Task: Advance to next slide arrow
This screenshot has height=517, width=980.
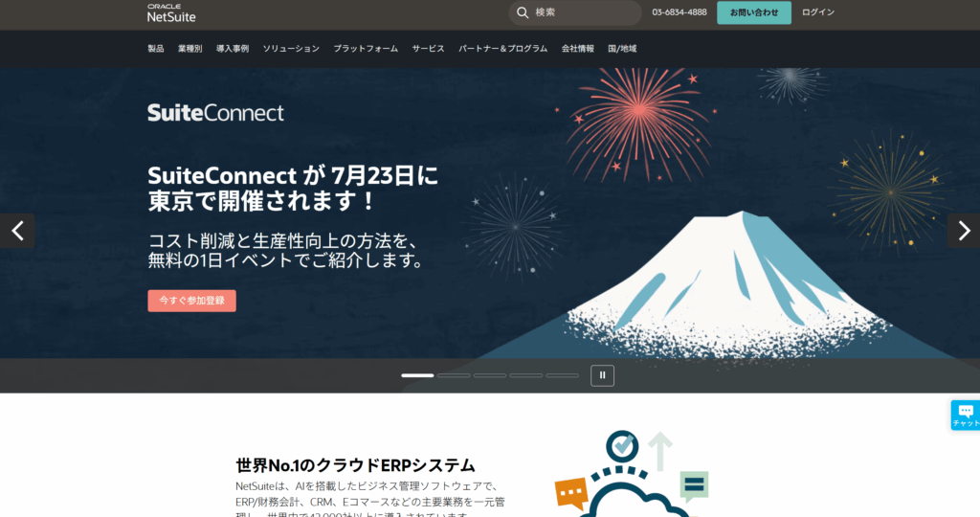Action: (964, 231)
